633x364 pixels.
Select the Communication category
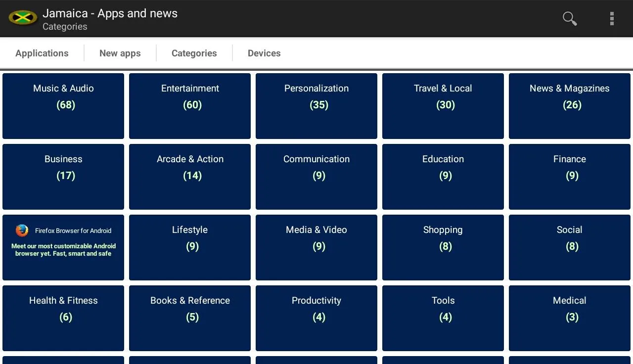click(316, 177)
